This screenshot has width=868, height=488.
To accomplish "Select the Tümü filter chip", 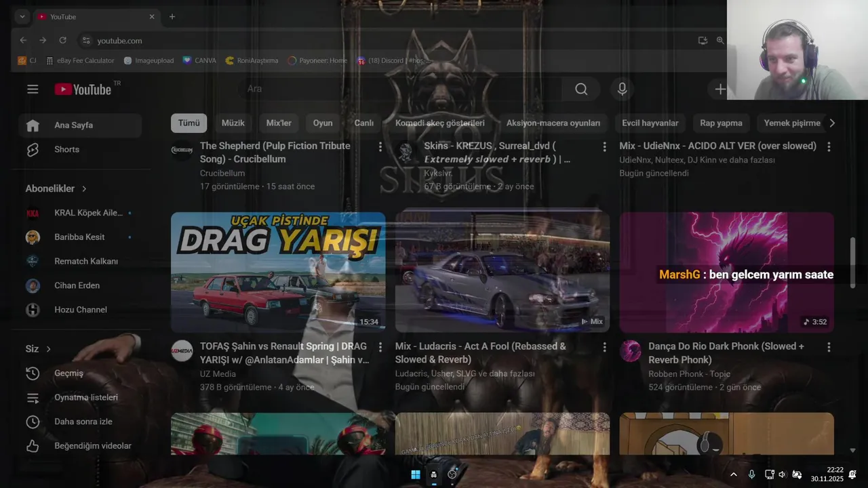I will pos(189,123).
